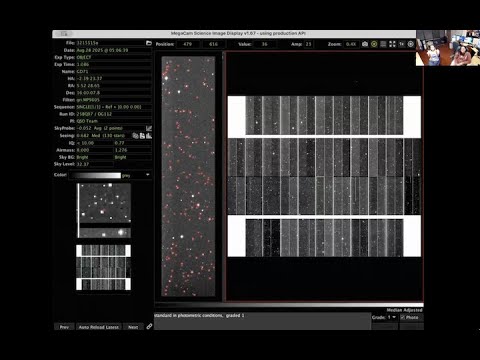Click the Sky Level value 32.37

point(83,164)
